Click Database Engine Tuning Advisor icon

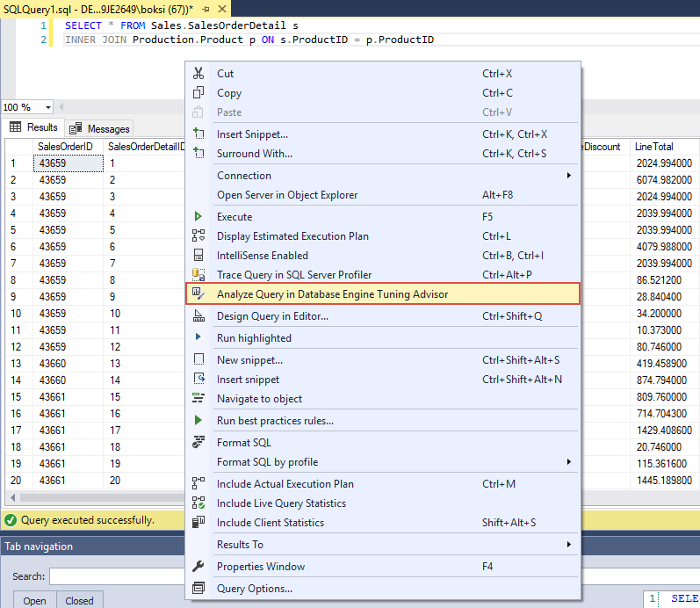pyautogui.click(x=198, y=293)
